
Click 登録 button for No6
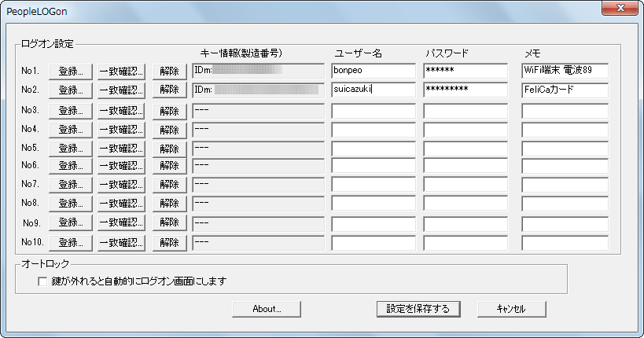coord(71,166)
